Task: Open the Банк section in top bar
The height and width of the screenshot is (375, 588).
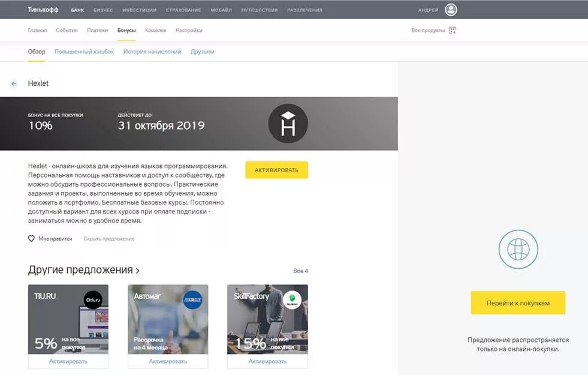Action: [x=77, y=10]
